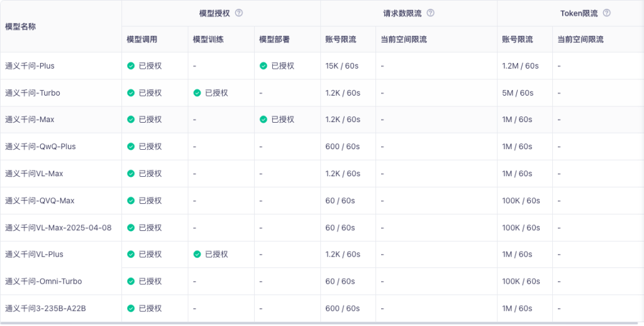Click 通义千问-Turbo request limit 1.2K / 60s
The width and height of the screenshot is (644, 326).
point(343,93)
